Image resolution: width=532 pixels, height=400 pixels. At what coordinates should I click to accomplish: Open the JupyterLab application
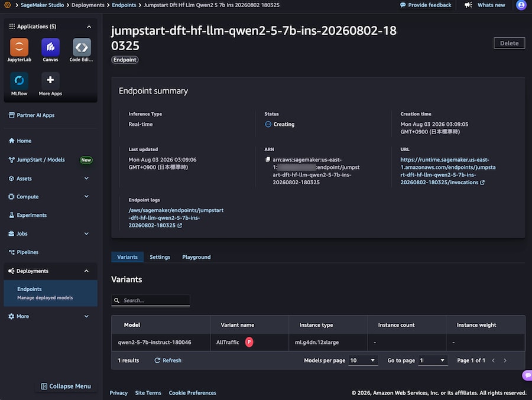[x=19, y=47]
